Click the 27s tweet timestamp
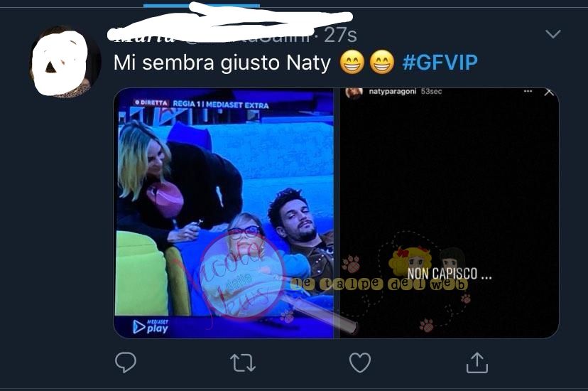Image resolution: width=588 pixels, height=391 pixels. point(340,36)
